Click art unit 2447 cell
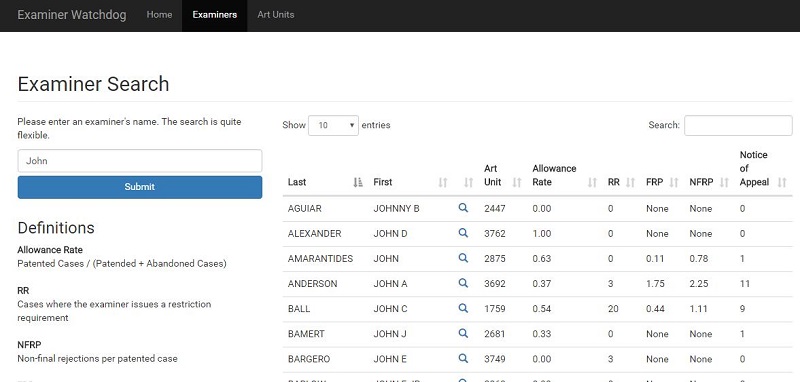The height and width of the screenshot is (382, 800). tap(495, 209)
